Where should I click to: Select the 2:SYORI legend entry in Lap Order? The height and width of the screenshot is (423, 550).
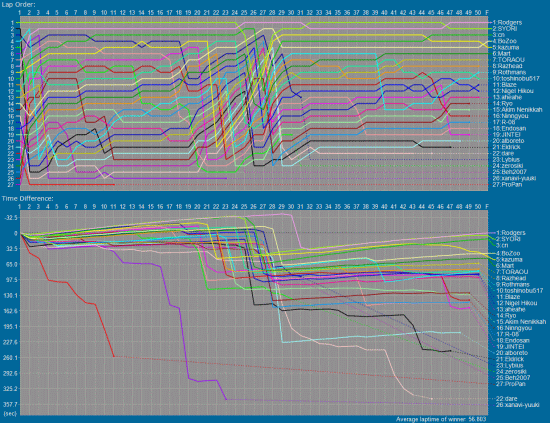(505, 29)
